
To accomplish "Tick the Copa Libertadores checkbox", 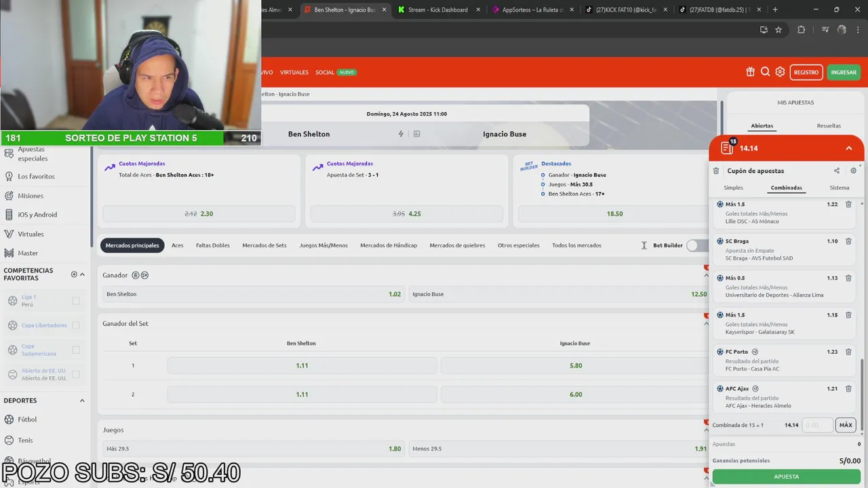I will [x=76, y=325].
